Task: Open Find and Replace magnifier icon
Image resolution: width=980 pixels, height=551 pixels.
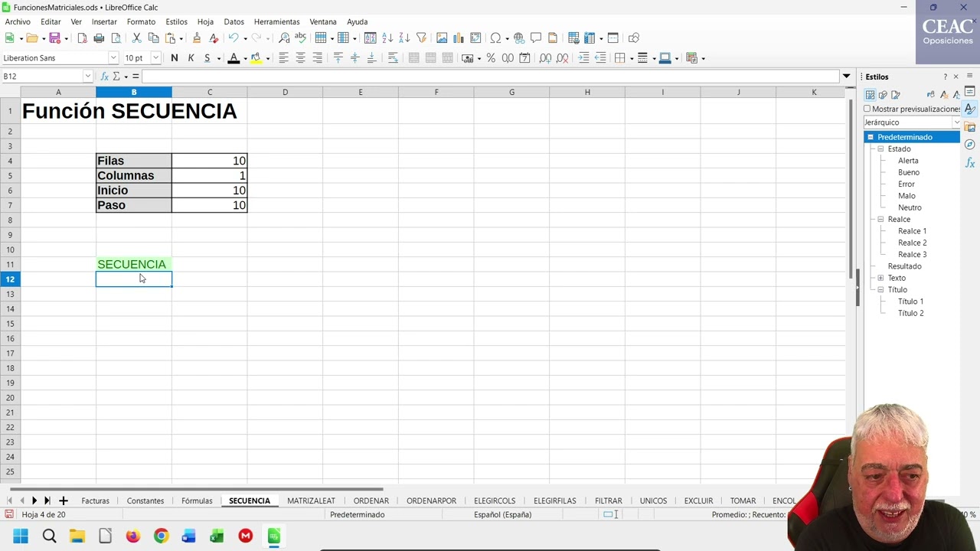Action: pos(284,37)
